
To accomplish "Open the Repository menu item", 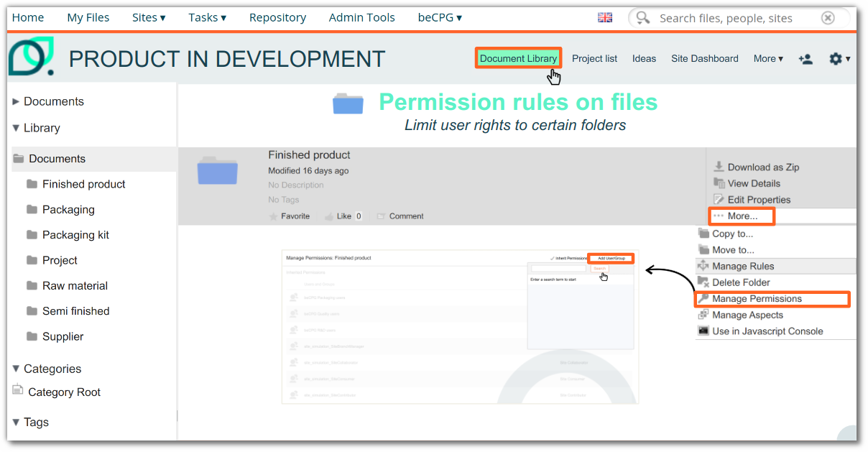I will (x=277, y=18).
